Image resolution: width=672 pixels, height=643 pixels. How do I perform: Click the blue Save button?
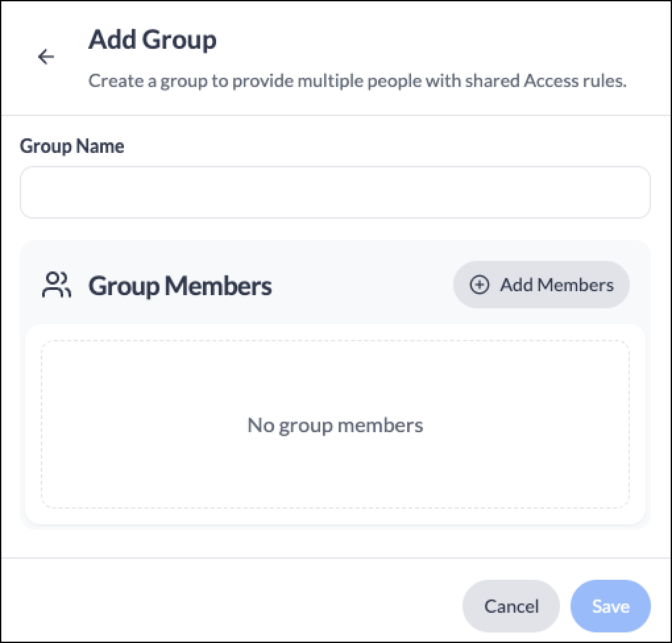(x=610, y=606)
